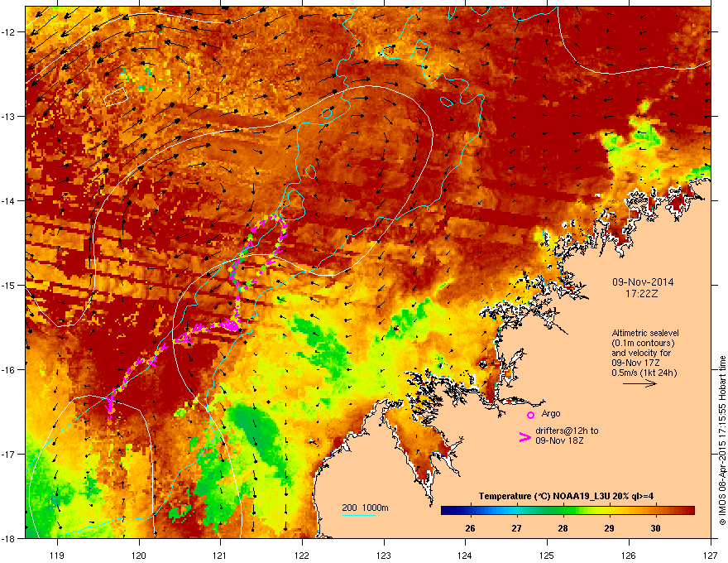728x563 pixels.
Task: Click the -14 latitude axis label
Action: coord(8,201)
